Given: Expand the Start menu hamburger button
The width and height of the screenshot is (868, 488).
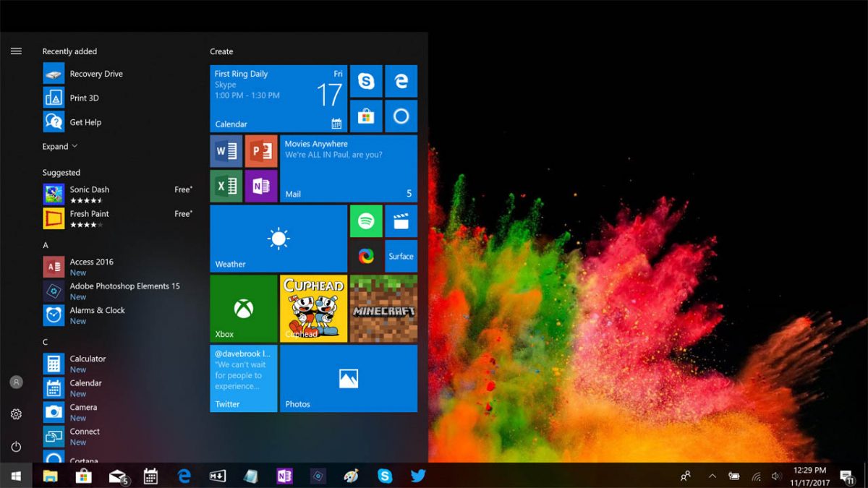Looking at the screenshot, I should coord(16,51).
